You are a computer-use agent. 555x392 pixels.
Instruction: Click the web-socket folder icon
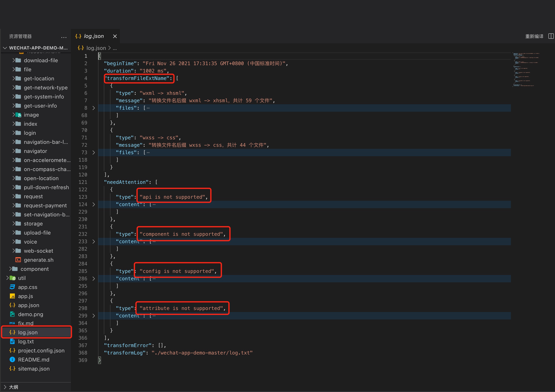coord(18,251)
